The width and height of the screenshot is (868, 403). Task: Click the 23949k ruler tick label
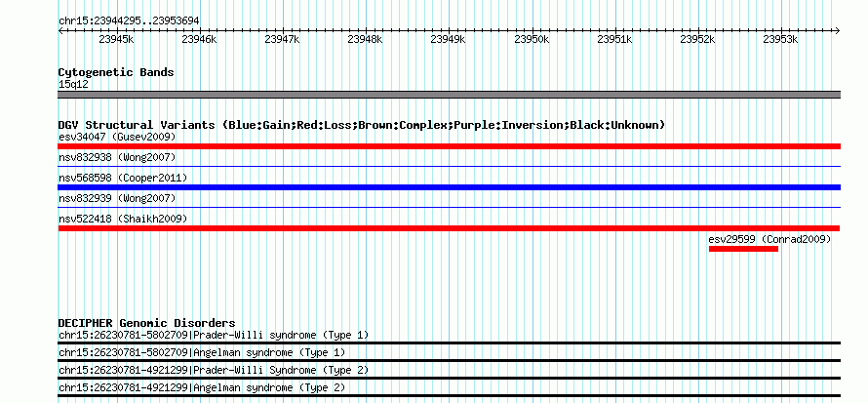click(449, 39)
